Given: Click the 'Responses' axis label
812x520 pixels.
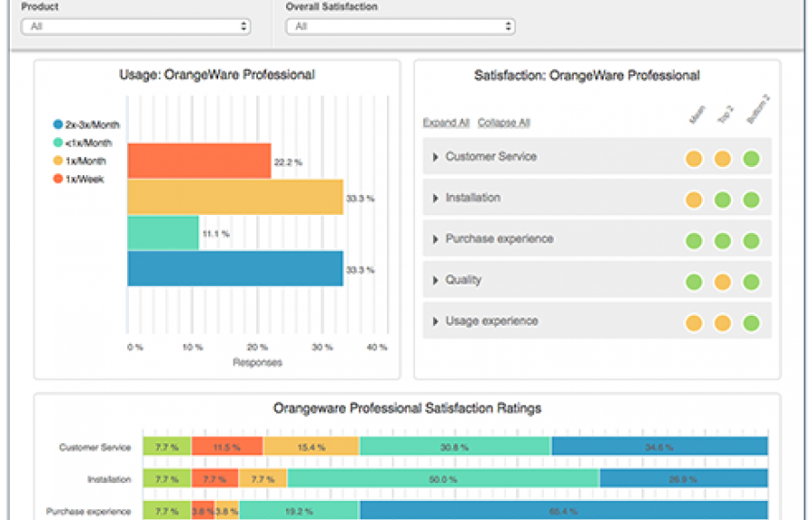Looking at the screenshot, I should (257, 363).
